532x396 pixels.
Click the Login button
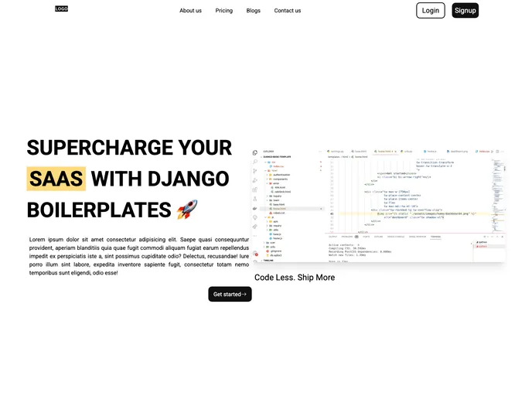430,11
